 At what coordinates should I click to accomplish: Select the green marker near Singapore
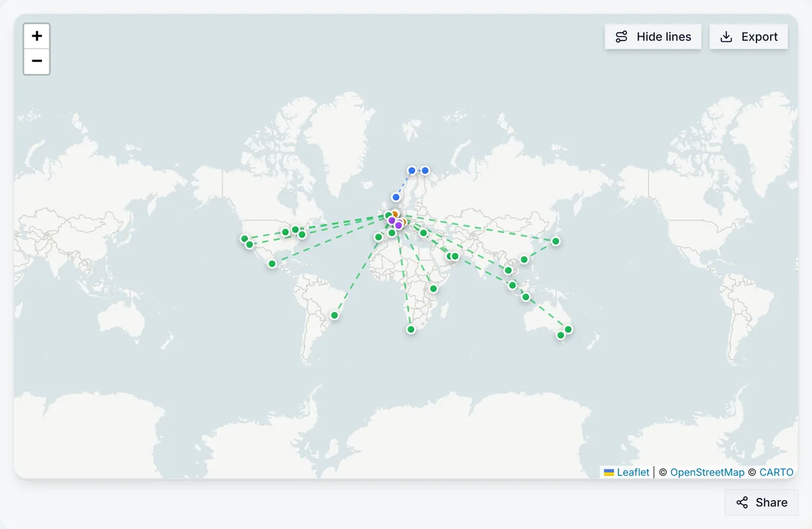point(512,285)
